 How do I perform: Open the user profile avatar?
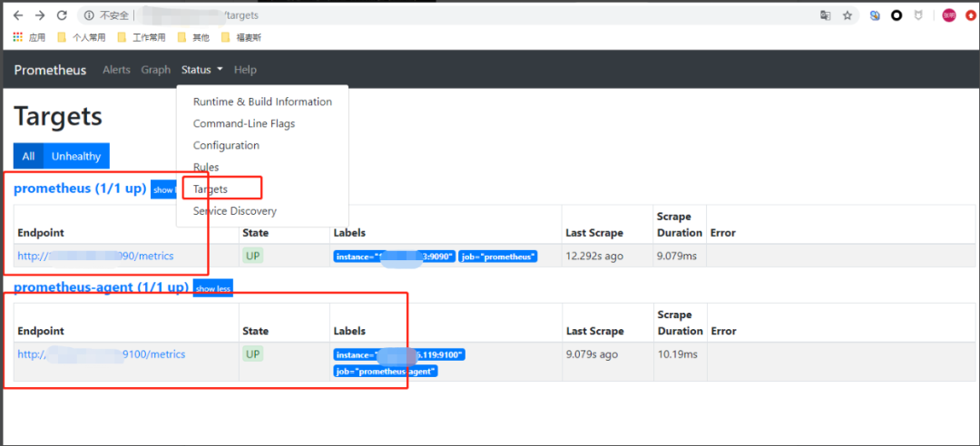pyautogui.click(x=949, y=15)
